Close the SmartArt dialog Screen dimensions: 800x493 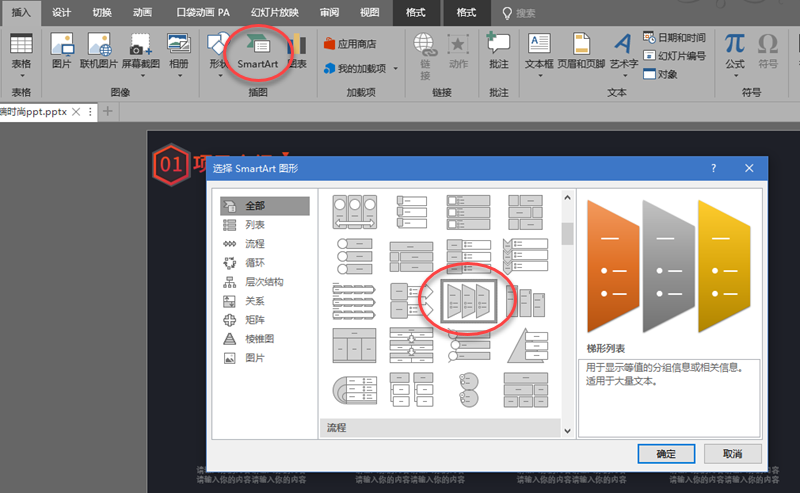[x=749, y=168]
